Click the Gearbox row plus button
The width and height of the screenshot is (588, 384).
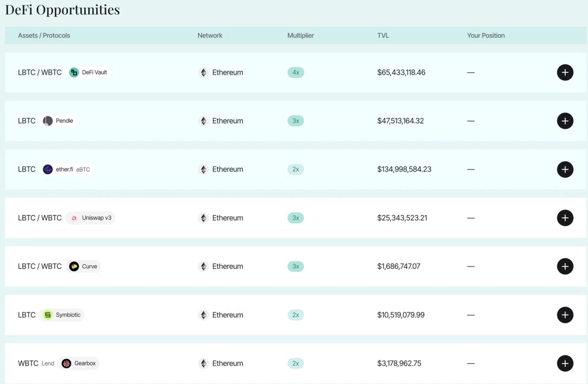[565, 363]
